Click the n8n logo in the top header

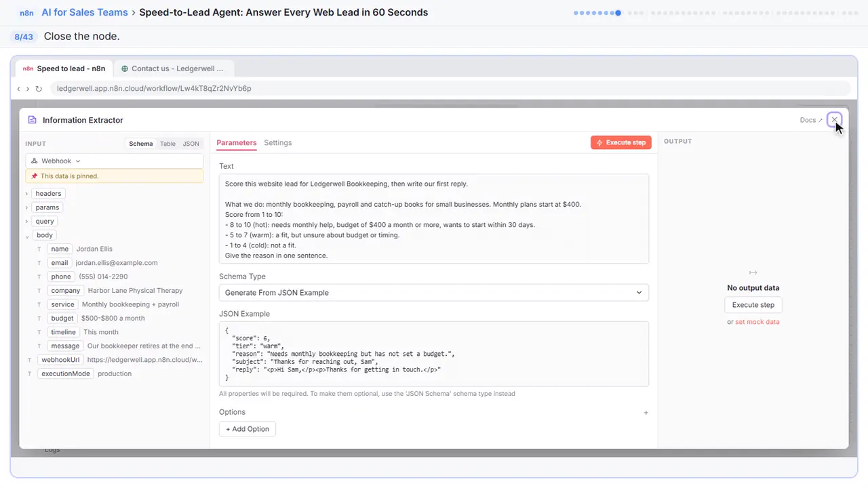28,12
